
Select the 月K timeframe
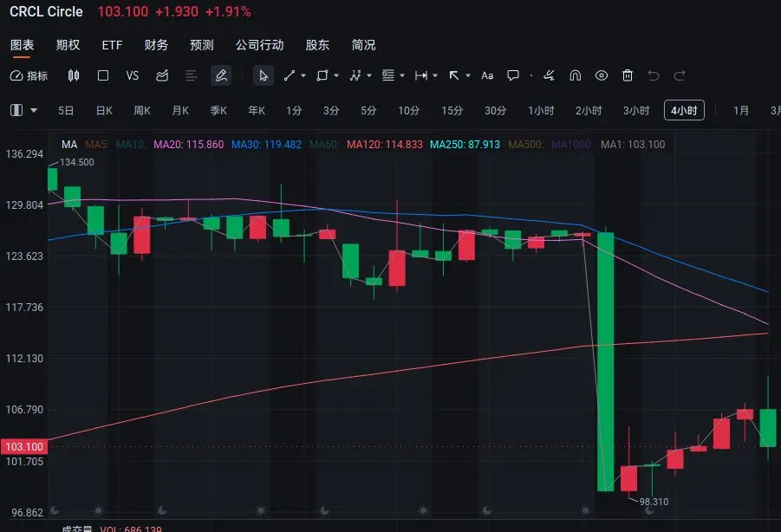coord(180,111)
